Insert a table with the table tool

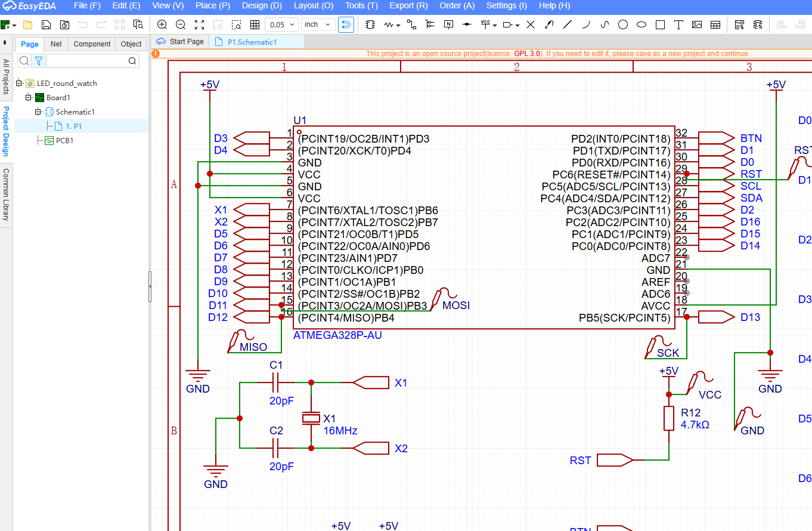[x=715, y=24]
